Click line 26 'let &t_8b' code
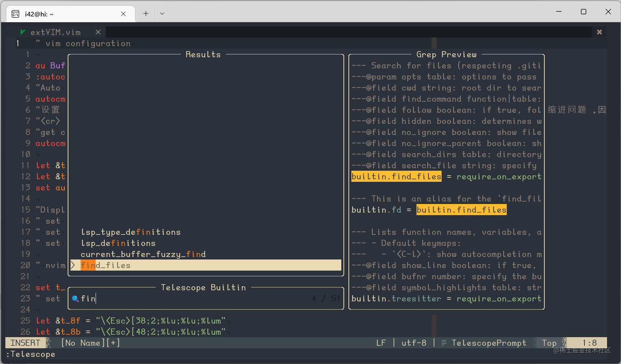The width and height of the screenshot is (621, 364). point(130,332)
